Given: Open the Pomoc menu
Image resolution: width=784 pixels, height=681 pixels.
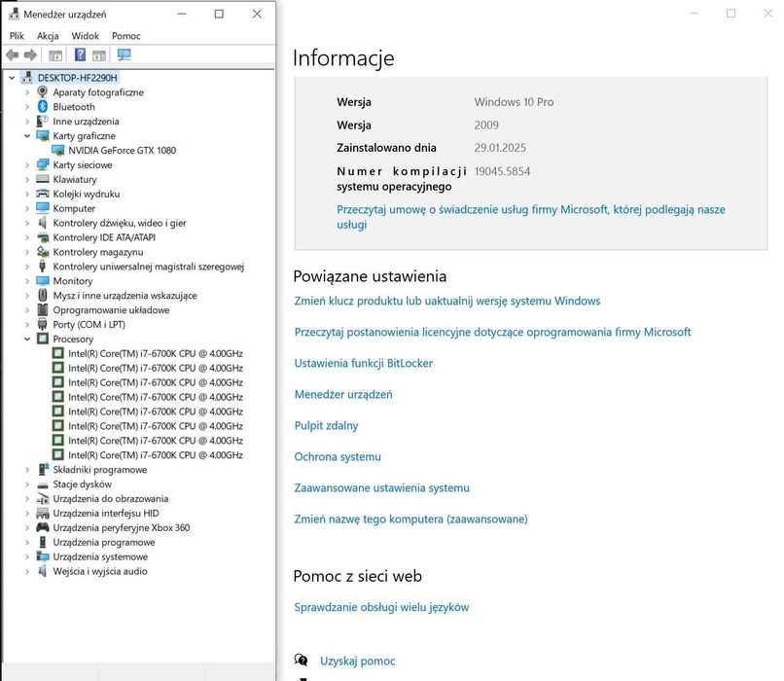Looking at the screenshot, I should point(126,36).
